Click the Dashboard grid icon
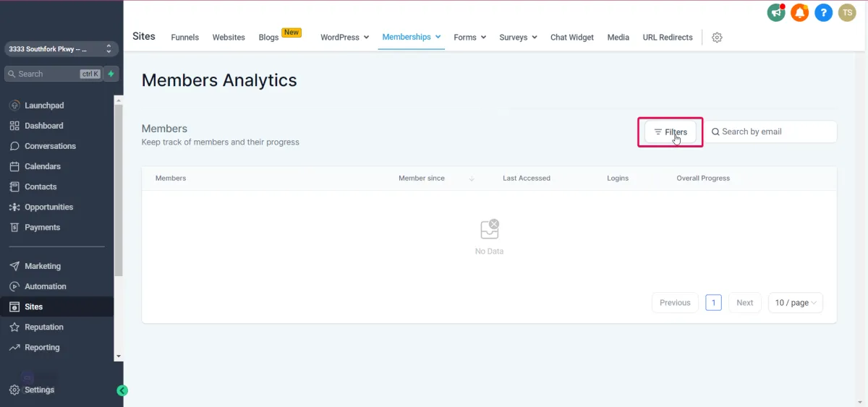The width and height of the screenshot is (868, 407). [x=14, y=126]
